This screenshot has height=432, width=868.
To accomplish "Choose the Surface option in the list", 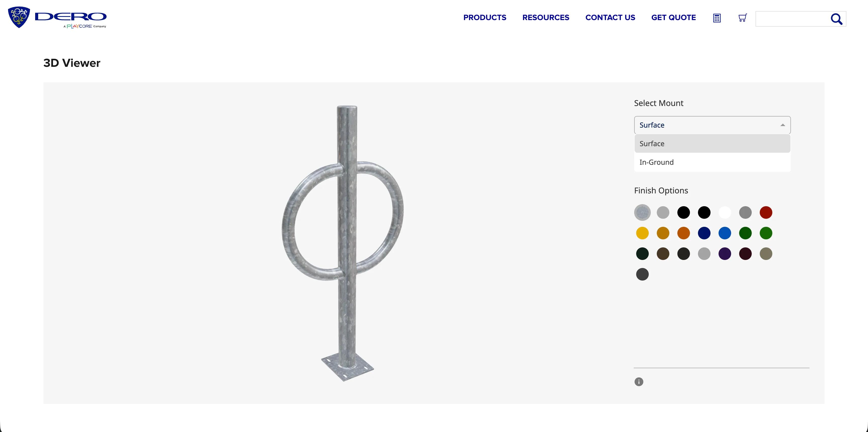I will click(x=712, y=144).
